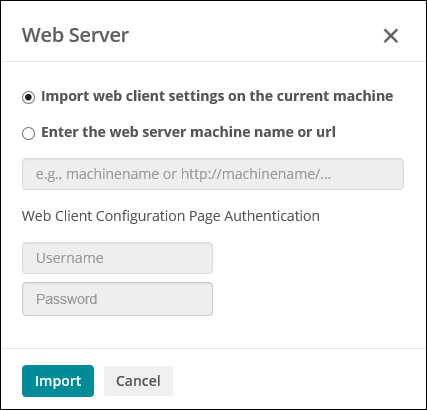Choose the current machine import option

click(28, 97)
